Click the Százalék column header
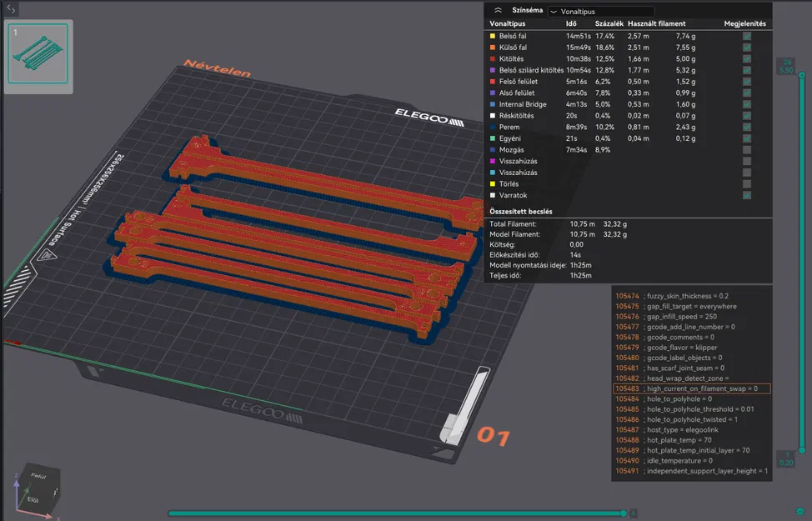This screenshot has height=521, width=812. [609, 24]
